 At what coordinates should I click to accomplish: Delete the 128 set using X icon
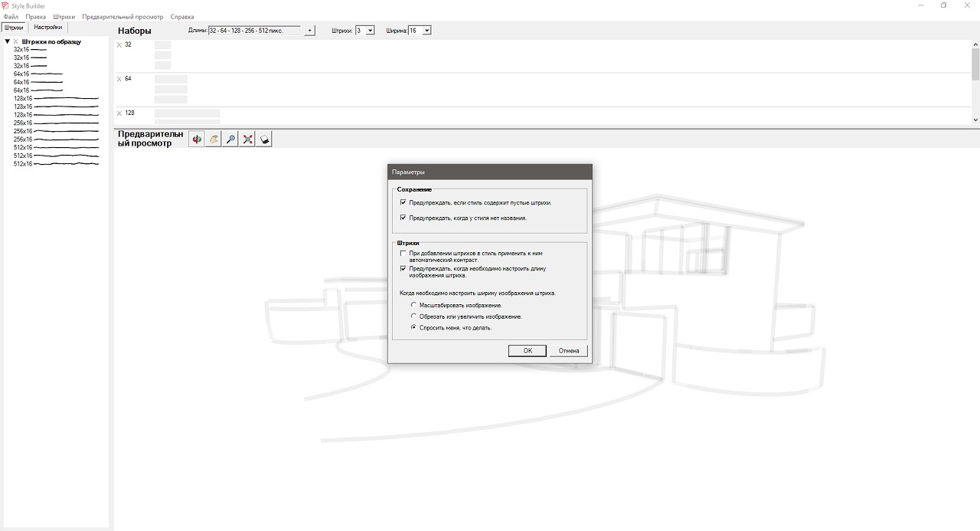119,113
